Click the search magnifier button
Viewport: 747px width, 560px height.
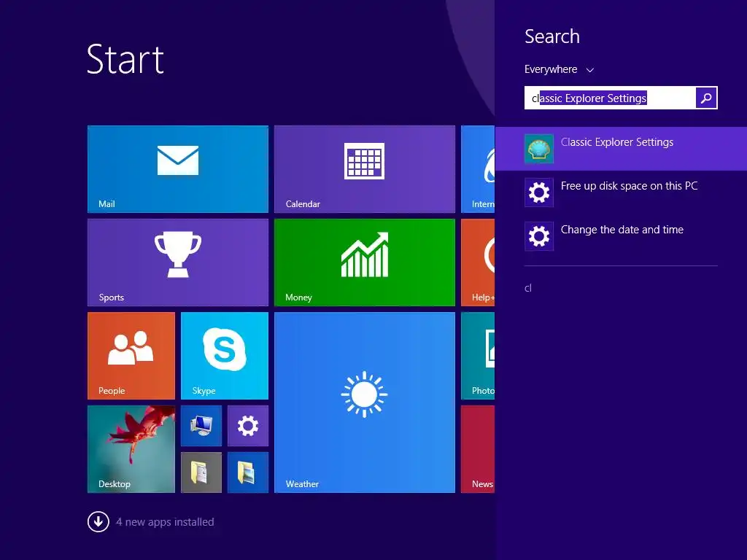click(706, 98)
